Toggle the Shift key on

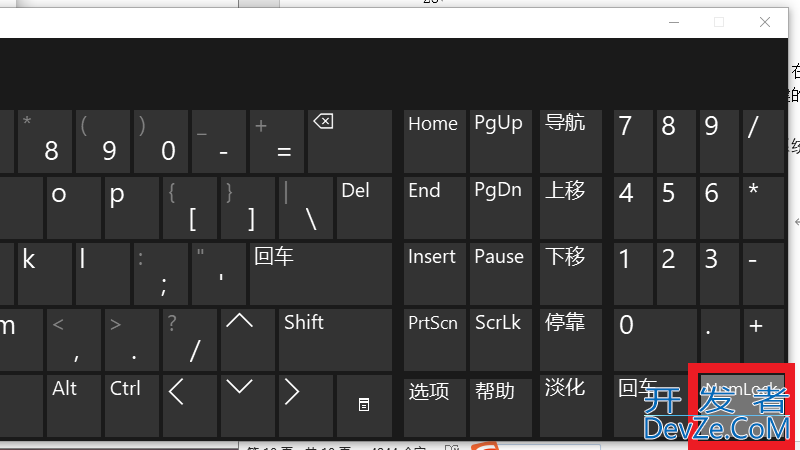coord(335,340)
